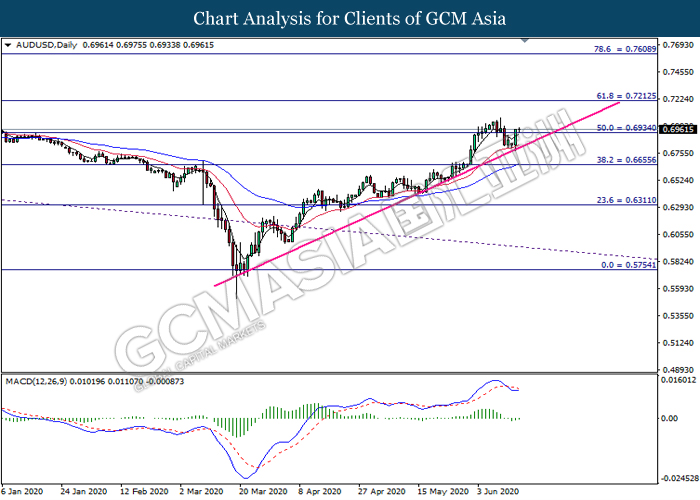700x500 pixels.
Task: Click the 23.6 = 0.63110 Fibonacci label
Action: point(626,200)
